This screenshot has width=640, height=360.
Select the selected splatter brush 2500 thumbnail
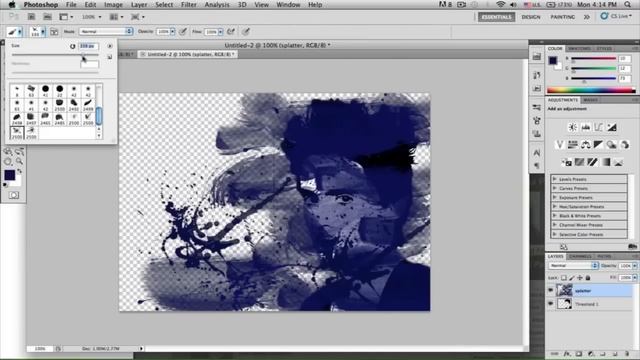tap(17, 133)
